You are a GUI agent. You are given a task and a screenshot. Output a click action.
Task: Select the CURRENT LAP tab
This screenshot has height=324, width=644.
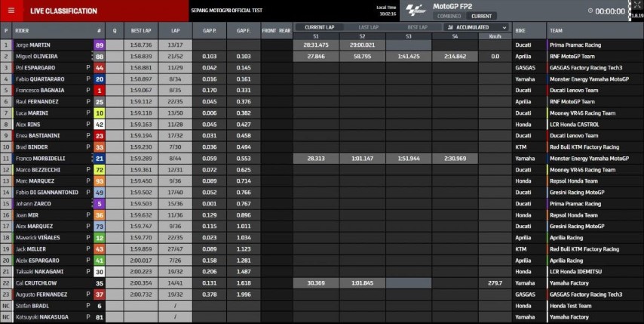[x=319, y=27]
